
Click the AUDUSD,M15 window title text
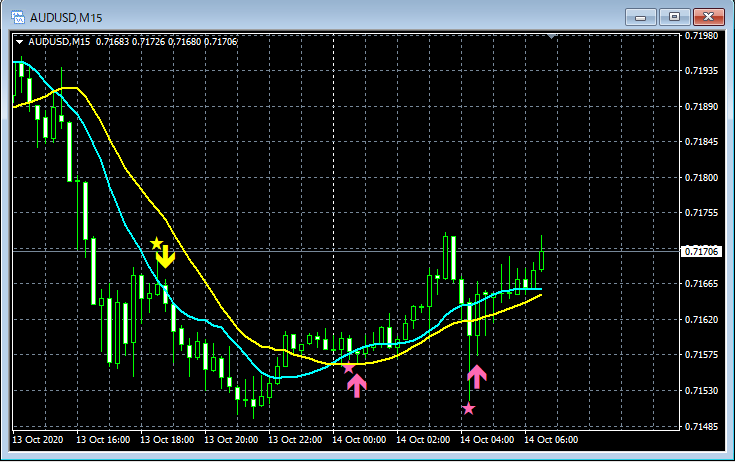(x=66, y=18)
